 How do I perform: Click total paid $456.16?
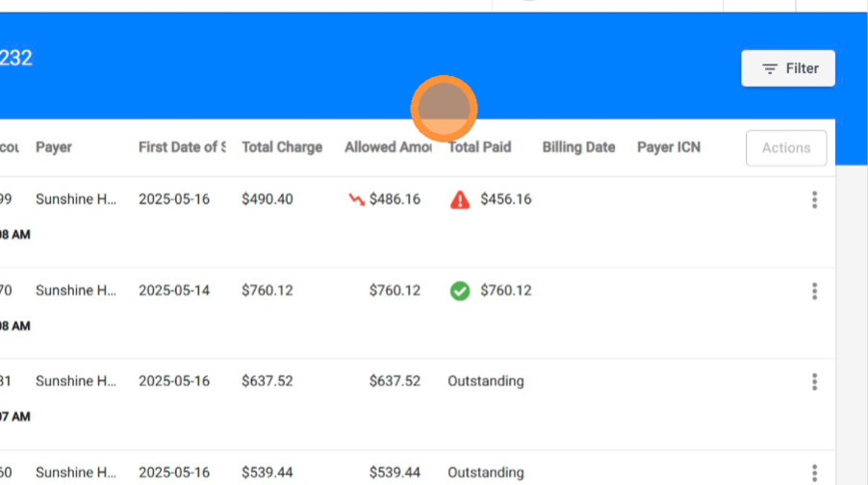(x=505, y=199)
